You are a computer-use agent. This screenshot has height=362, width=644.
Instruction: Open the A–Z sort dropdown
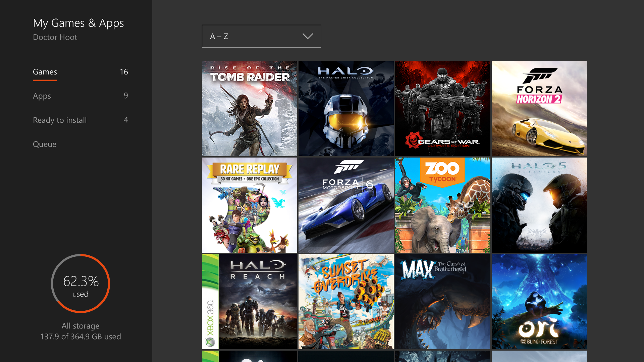click(262, 36)
